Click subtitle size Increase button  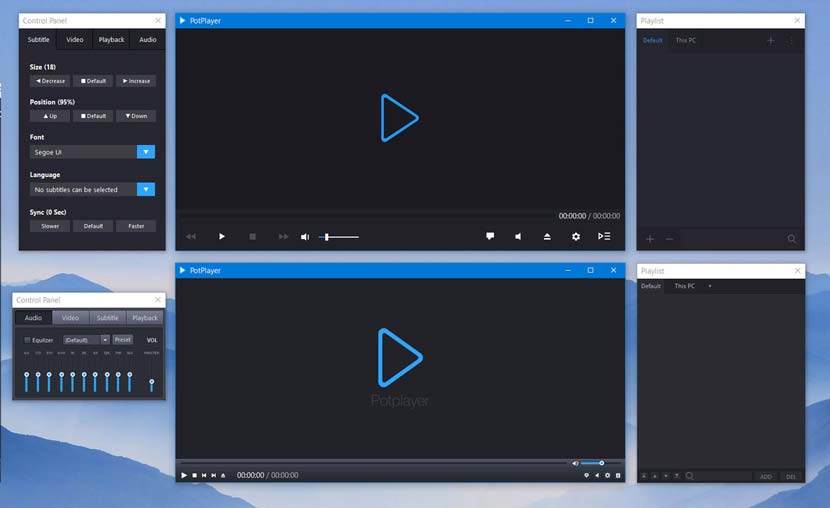136,81
